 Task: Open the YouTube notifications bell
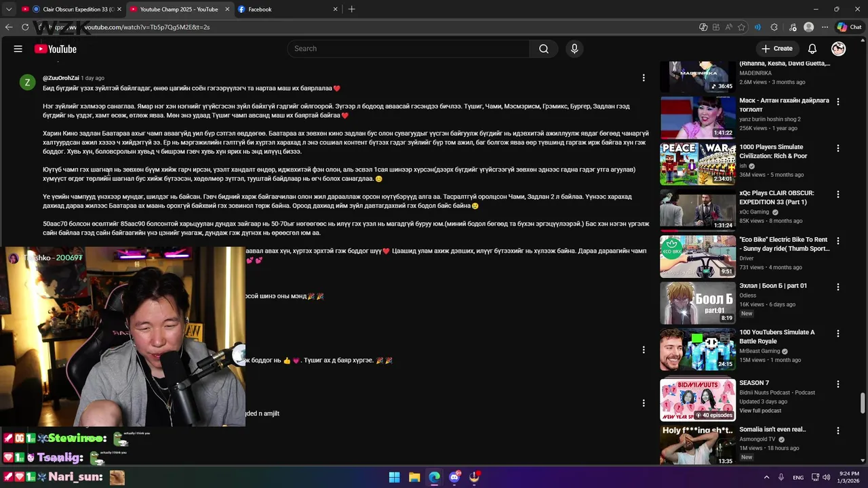812,49
